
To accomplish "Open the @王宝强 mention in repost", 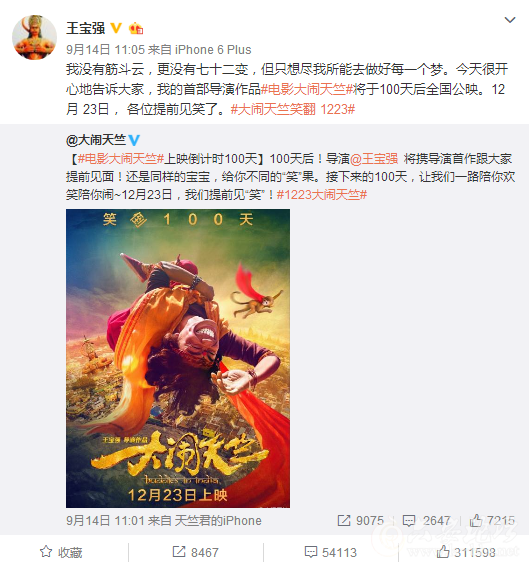I will click(374, 159).
